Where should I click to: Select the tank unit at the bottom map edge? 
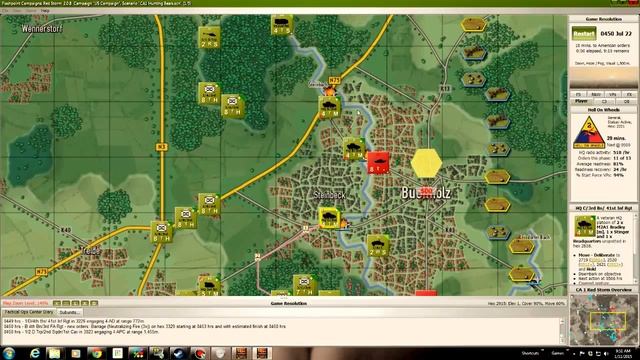(209, 286)
